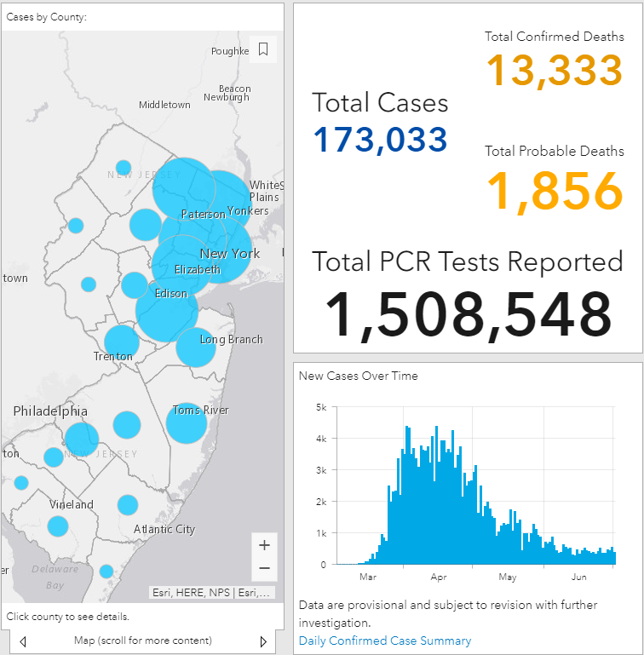
Task: Select the case bubble near Atlantic City
Action: point(128,505)
